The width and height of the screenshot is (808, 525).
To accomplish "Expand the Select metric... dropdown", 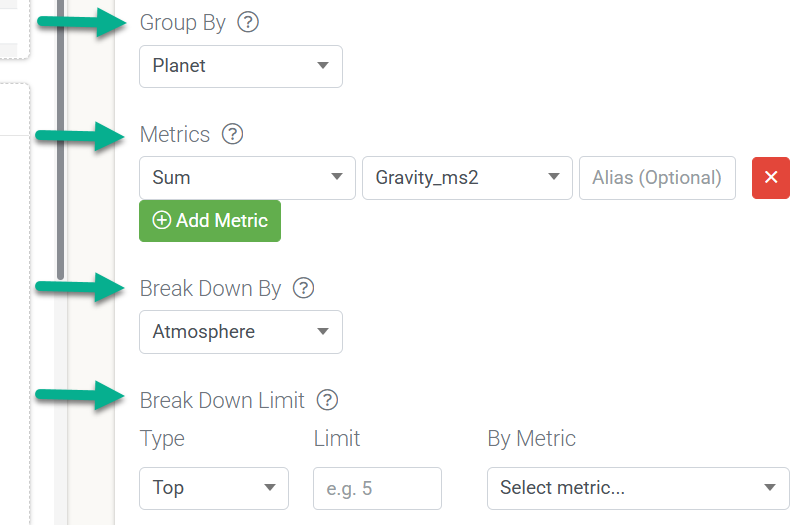I will pos(638,488).
